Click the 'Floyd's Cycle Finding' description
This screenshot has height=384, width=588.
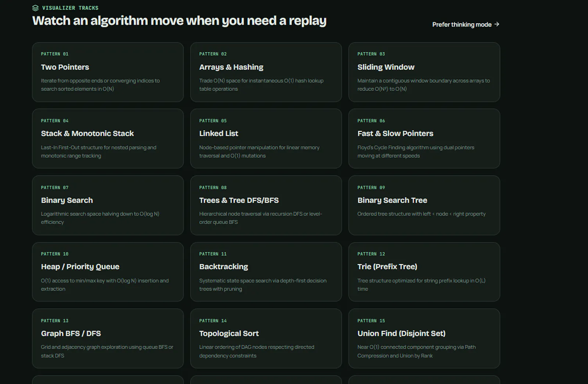click(x=416, y=152)
